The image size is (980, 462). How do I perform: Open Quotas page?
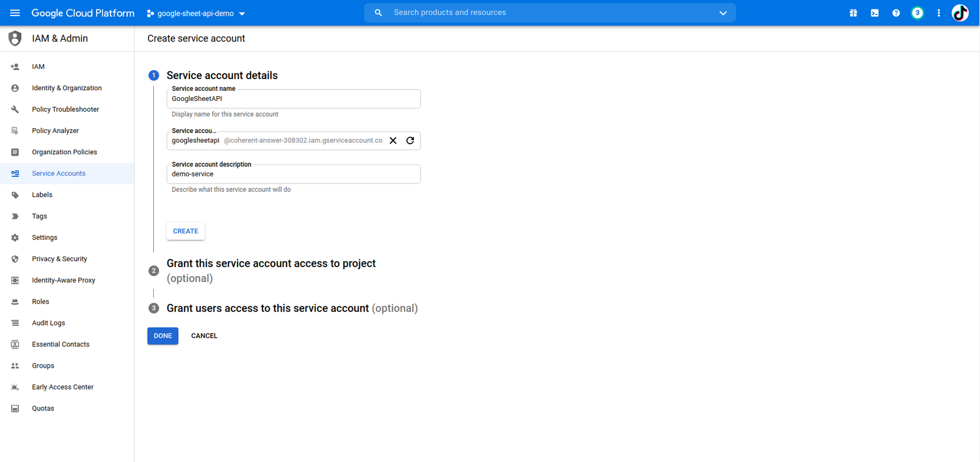point(67,409)
